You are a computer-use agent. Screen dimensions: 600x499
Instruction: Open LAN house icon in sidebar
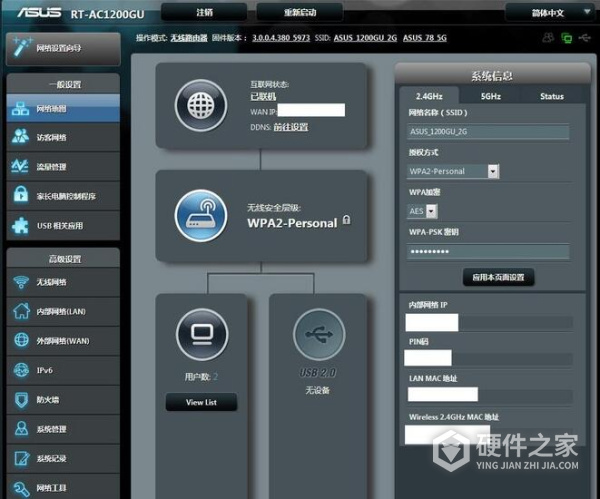tap(21, 311)
